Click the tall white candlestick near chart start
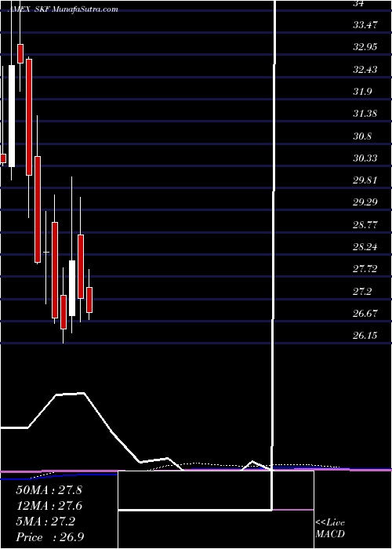This screenshot has width=392, height=549. tap(12, 116)
